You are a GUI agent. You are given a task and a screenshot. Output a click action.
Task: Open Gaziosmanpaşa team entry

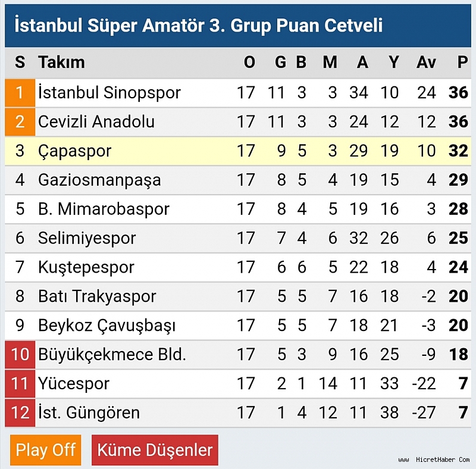pyautogui.click(x=99, y=180)
